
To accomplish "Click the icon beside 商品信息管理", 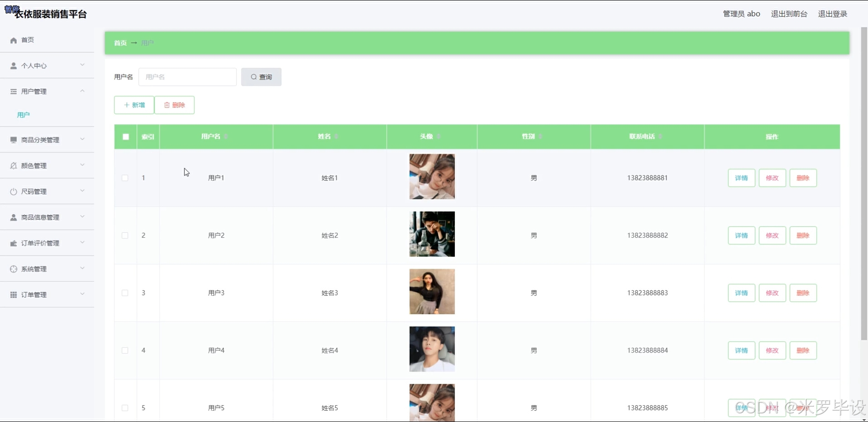I will pos(14,217).
